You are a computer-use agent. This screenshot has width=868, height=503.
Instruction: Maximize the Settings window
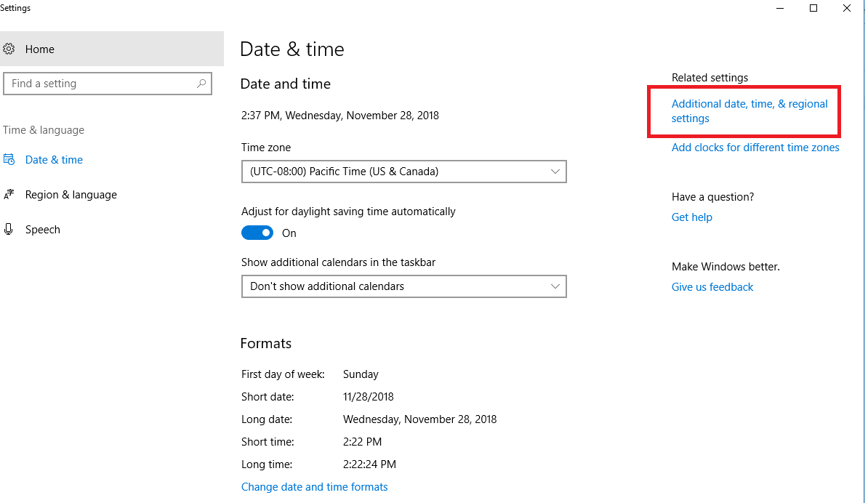[x=813, y=8]
